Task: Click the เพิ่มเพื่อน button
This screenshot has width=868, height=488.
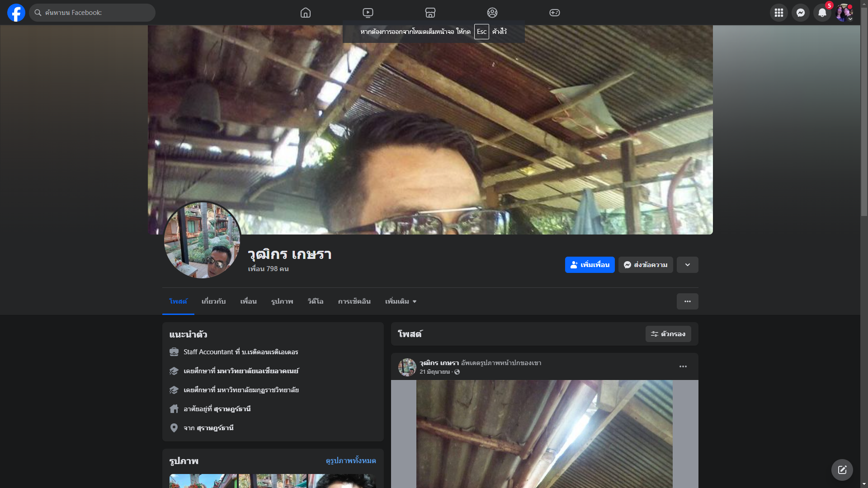Action: [590, 265]
